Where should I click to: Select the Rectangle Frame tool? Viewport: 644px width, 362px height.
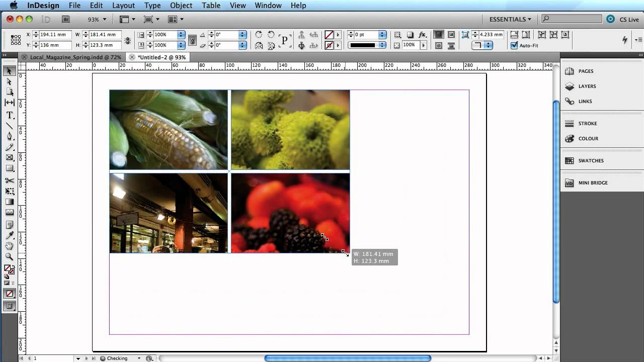coord(10,158)
